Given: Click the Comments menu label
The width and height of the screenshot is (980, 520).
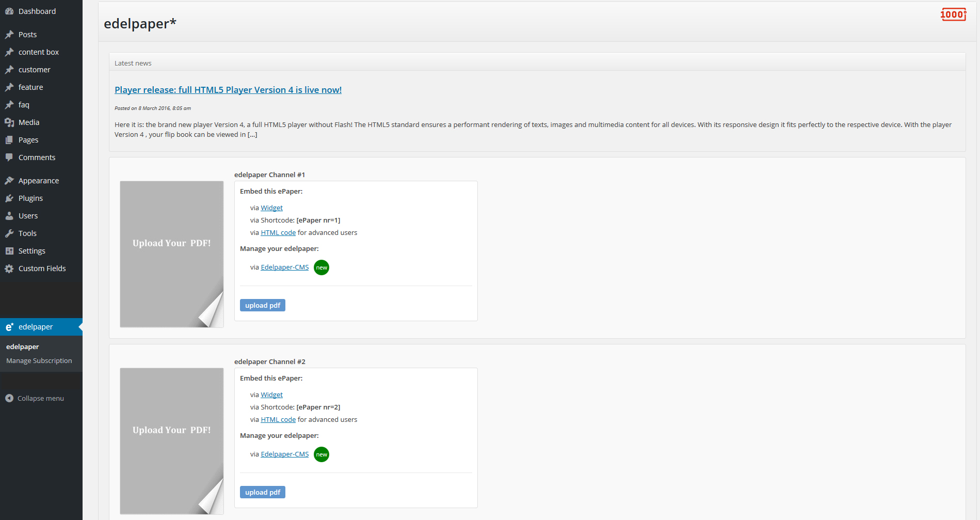Looking at the screenshot, I should pyautogui.click(x=37, y=157).
